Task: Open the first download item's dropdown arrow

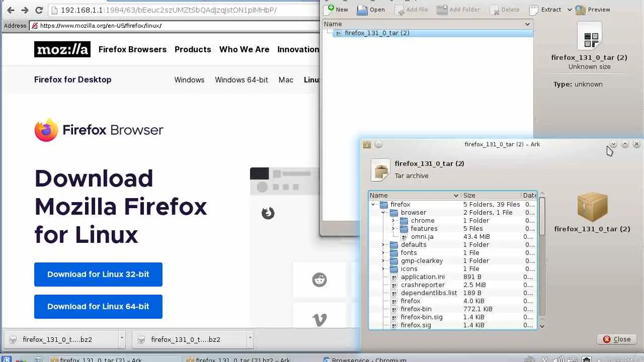Action: [121, 339]
